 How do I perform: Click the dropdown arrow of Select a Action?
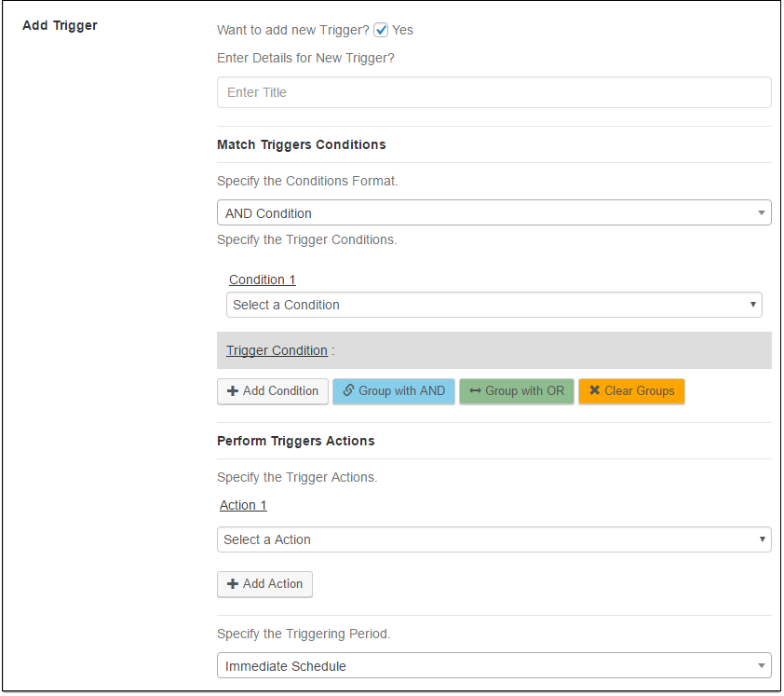coord(762,539)
